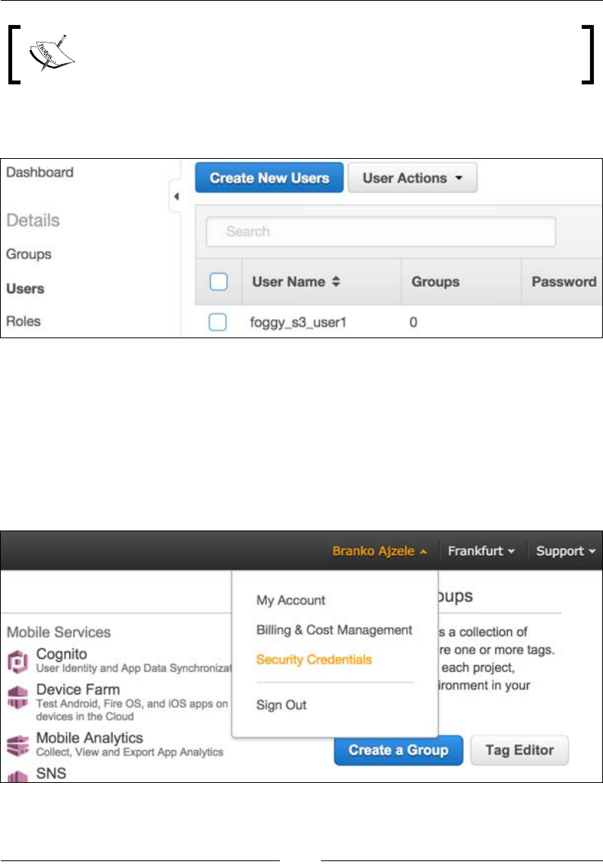603x868 pixels.
Task: Click the Create a Group button
Action: 398,750
